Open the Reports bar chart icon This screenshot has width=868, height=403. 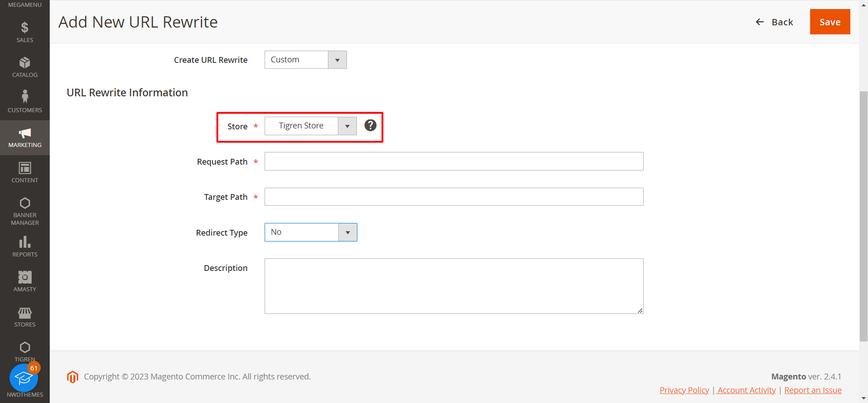click(x=25, y=242)
